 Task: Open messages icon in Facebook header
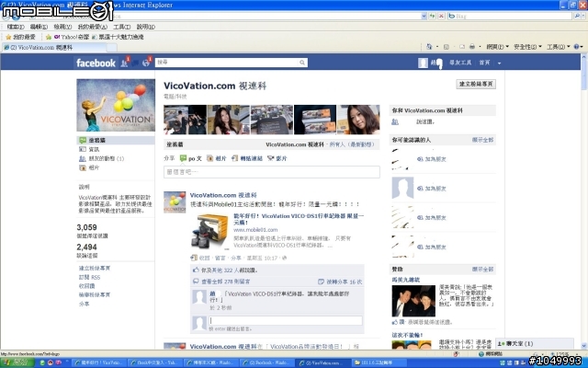tap(135, 63)
